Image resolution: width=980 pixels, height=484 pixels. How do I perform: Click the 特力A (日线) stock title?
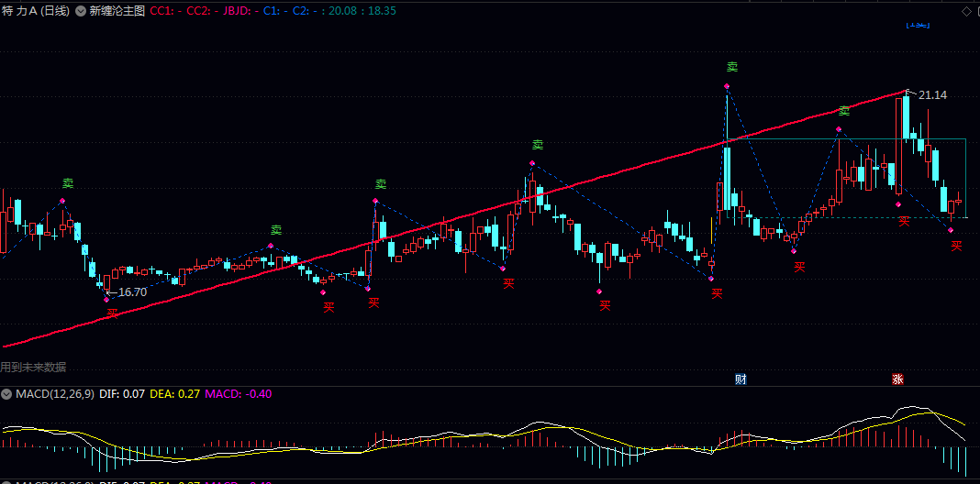[x=36, y=11]
